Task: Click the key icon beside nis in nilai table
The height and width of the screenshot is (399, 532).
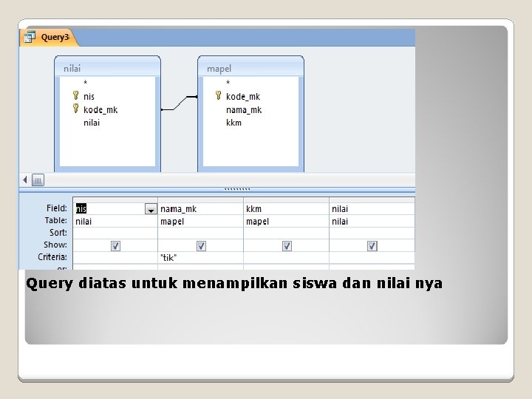Action: 76,95
